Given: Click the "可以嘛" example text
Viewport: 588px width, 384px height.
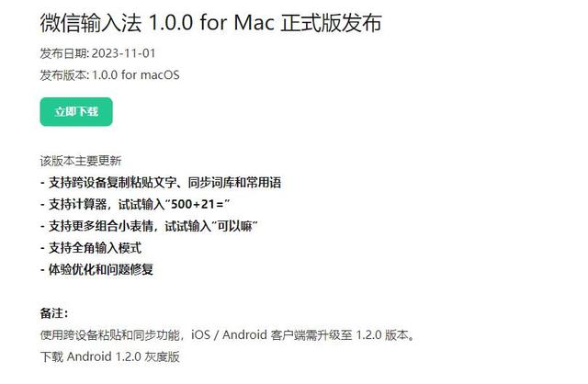Looking at the screenshot, I should [x=234, y=226].
